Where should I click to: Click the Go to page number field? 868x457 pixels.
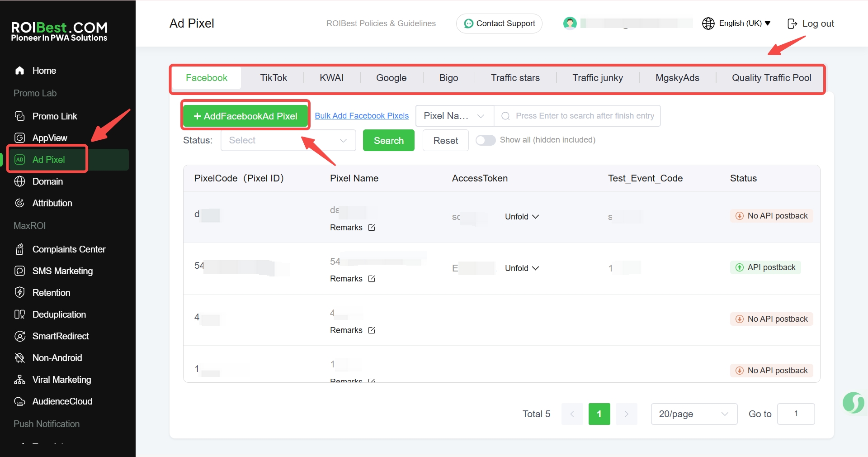(x=796, y=414)
